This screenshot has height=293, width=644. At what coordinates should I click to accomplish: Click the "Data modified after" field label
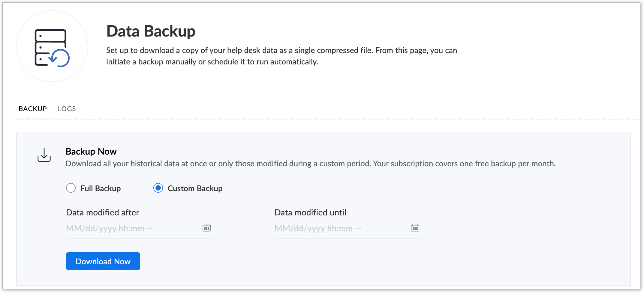click(103, 213)
